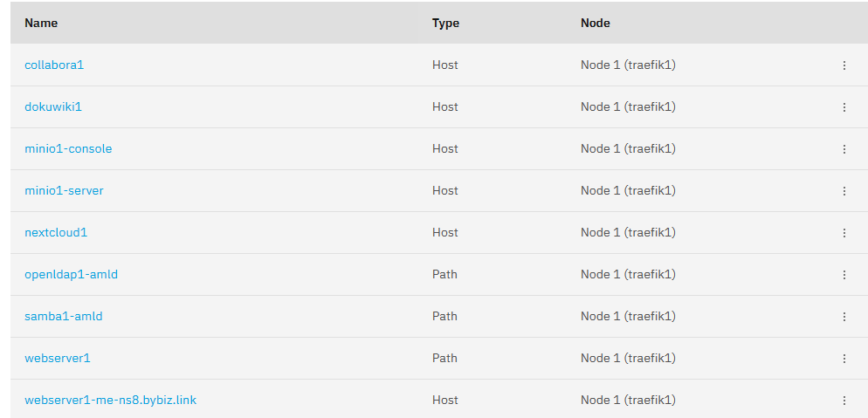The image size is (868, 418).
Task: Sort table by Type column header
Action: [x=445, y=24]
